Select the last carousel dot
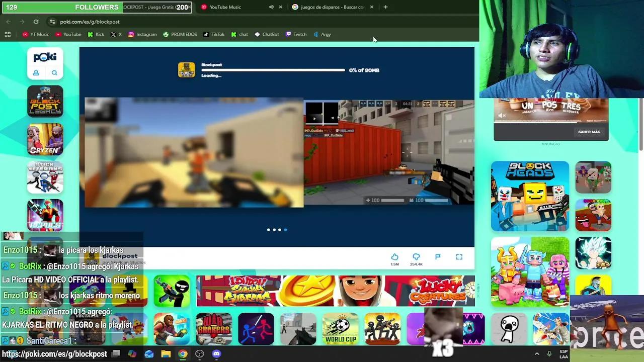Screen dimensions: 644x362 tap(285, 230)
